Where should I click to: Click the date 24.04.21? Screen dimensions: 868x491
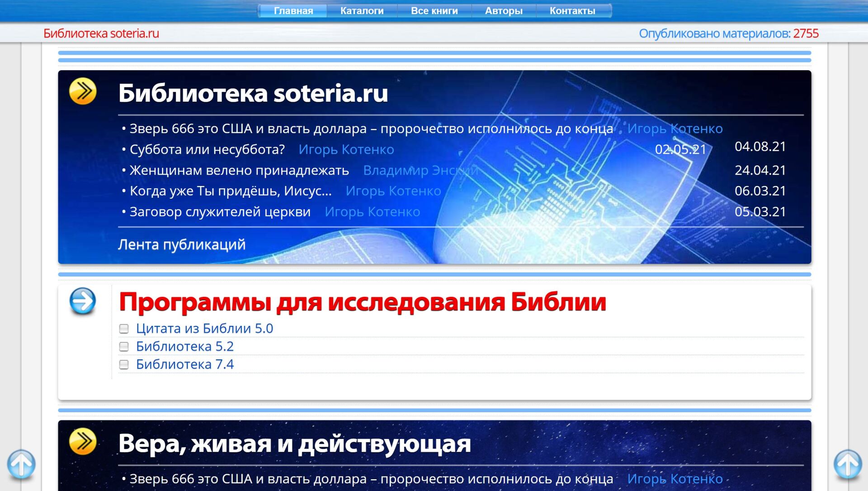760,170
